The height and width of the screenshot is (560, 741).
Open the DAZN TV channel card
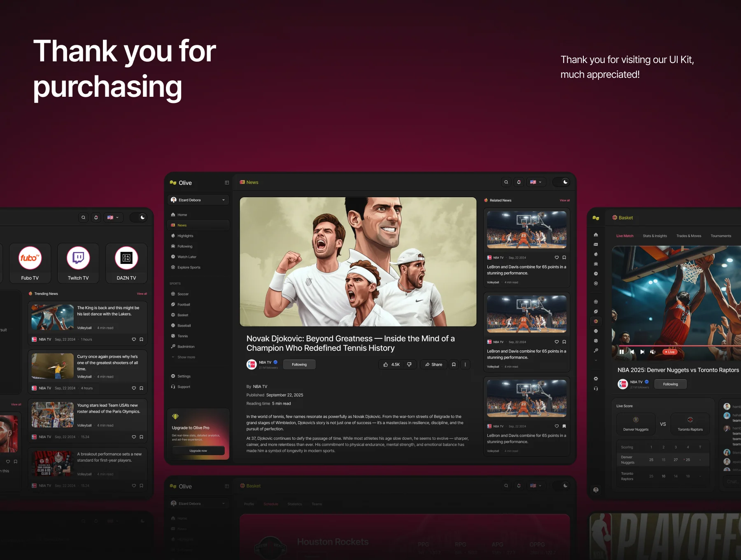point(126,263)
